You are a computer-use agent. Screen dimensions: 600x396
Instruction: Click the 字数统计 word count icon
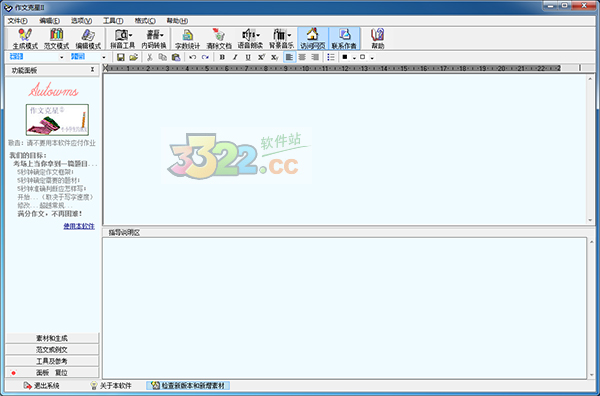[188, 38]
